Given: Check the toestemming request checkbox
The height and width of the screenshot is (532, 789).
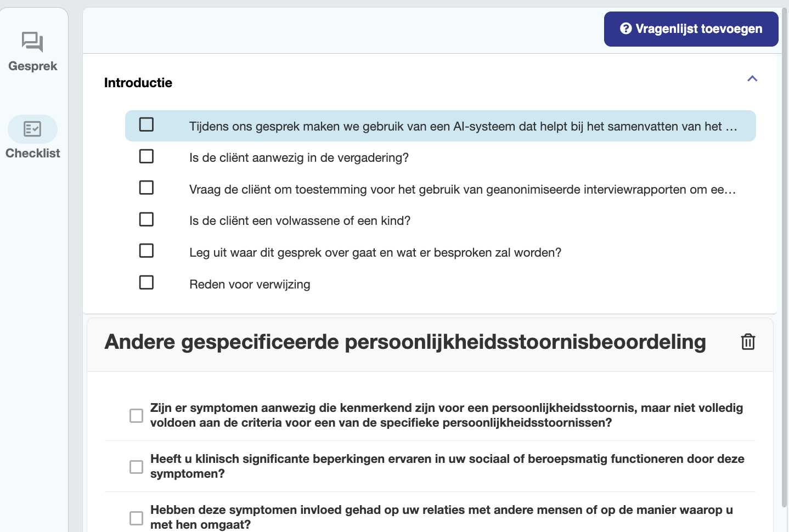Looking at the screenshot, I should click(146, 188).
